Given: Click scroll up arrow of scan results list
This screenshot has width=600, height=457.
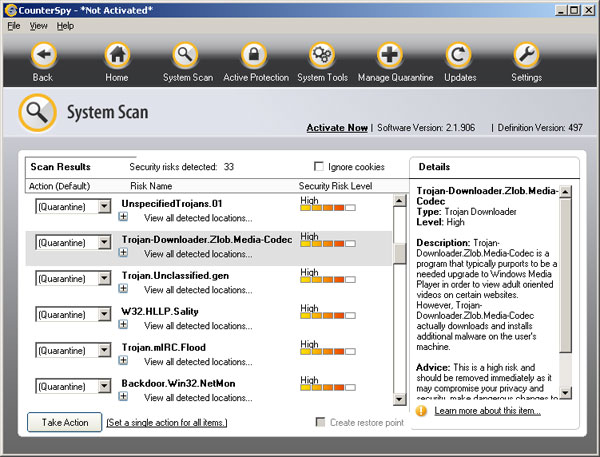Looking at the screenshot, I should click(399, 200).
